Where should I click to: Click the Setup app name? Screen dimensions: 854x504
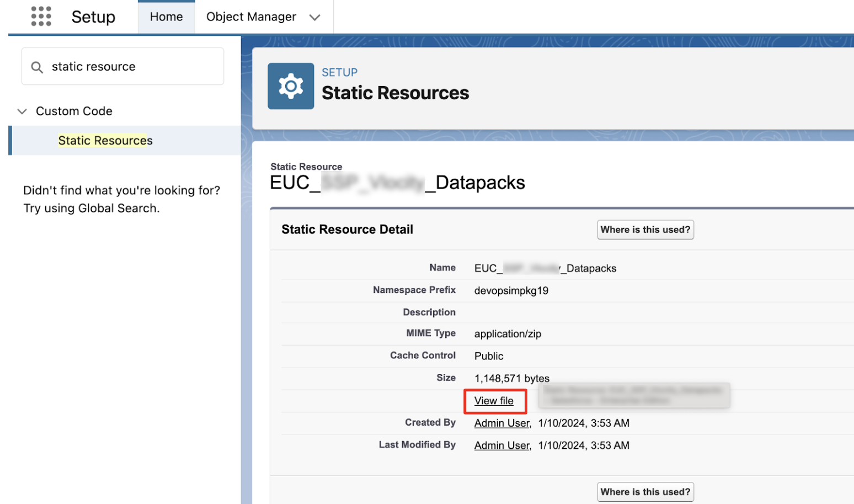click(x=93, y=17)
